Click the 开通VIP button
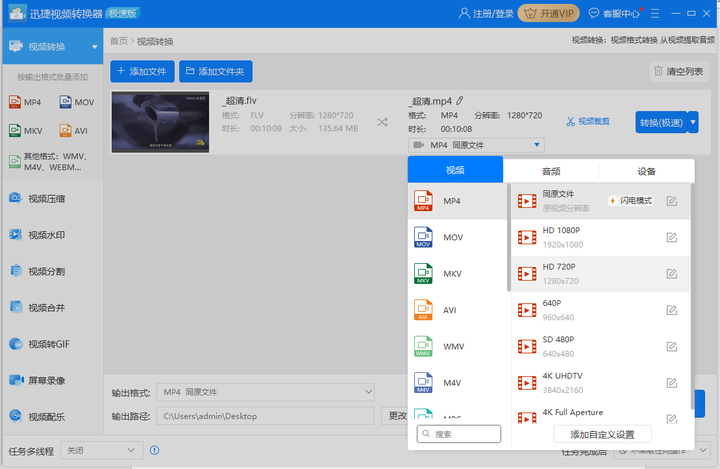Screen dimensions: 720x469 point(549,13)
